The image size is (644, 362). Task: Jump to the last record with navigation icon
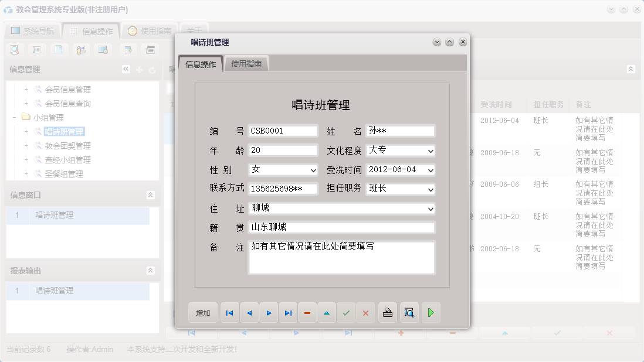[288, 313]
